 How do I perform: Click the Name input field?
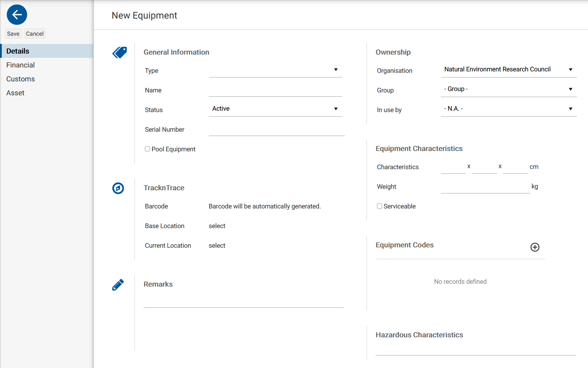[x=275, y=89]
